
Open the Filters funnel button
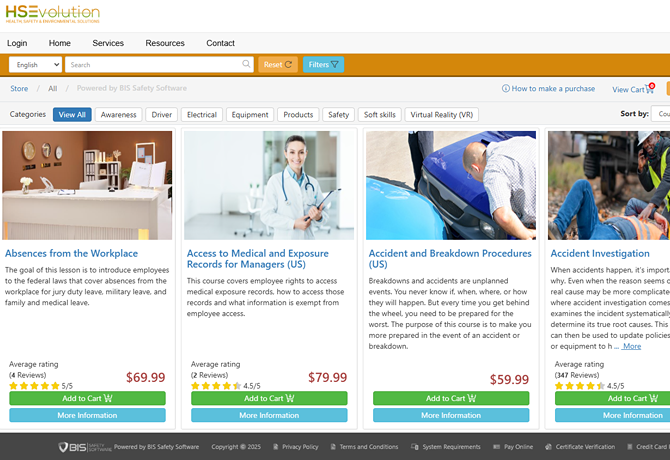(x=323, y=64)
